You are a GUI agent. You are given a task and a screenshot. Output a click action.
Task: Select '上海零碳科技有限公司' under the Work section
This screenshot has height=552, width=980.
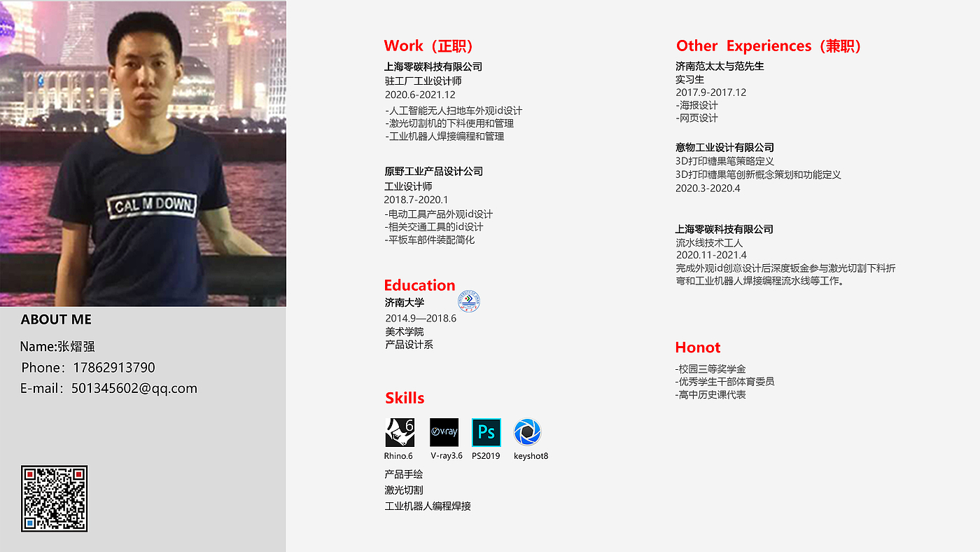tap(433, 67)
